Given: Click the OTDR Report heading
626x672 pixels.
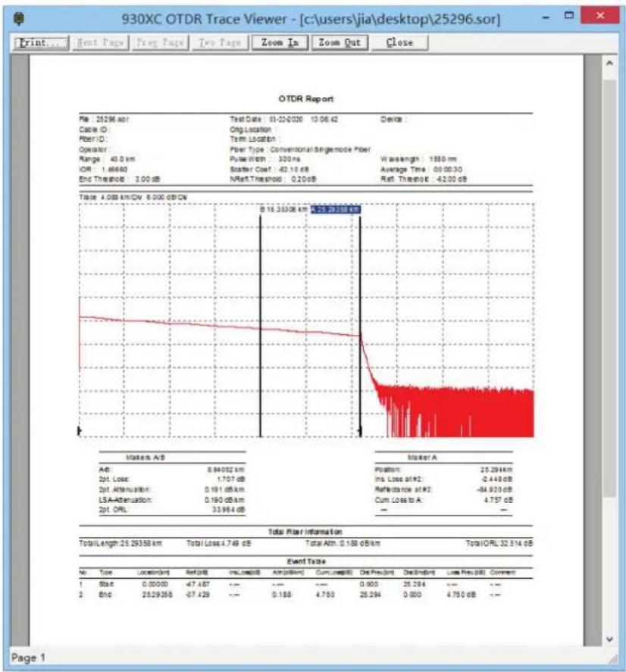Looking at the screenshot, I should click(x=305, y=99).
